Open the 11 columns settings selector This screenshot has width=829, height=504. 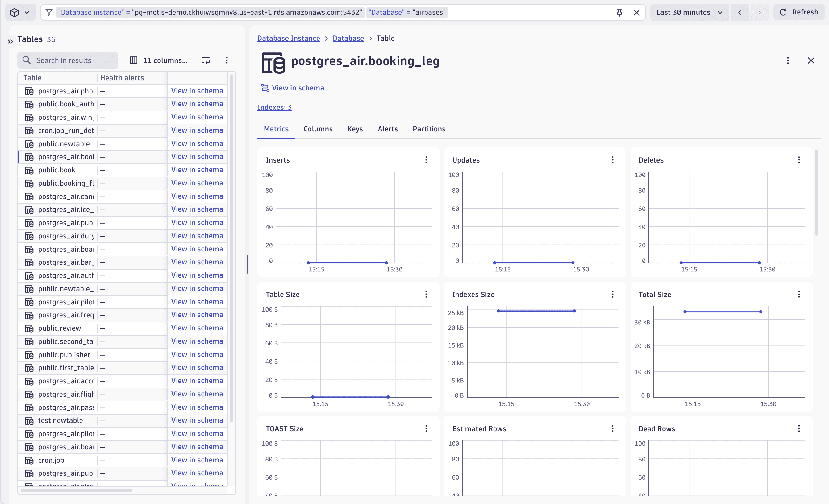click(159, 60)
